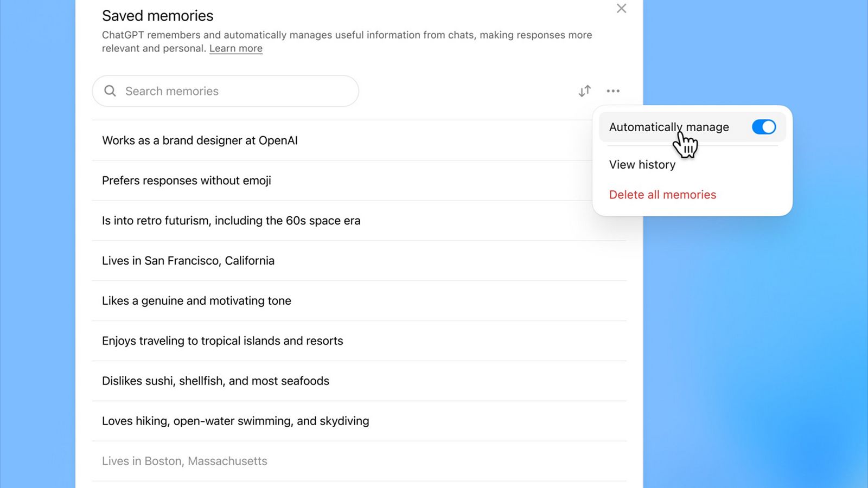Select the tropical islands travel memory

coord(222,341)
